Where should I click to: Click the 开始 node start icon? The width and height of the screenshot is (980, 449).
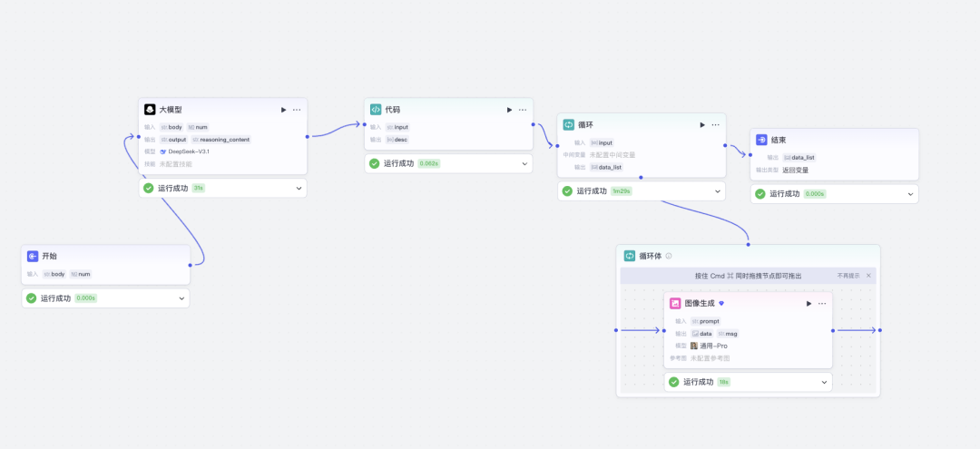pyautogui.click(x=34, y=256)
